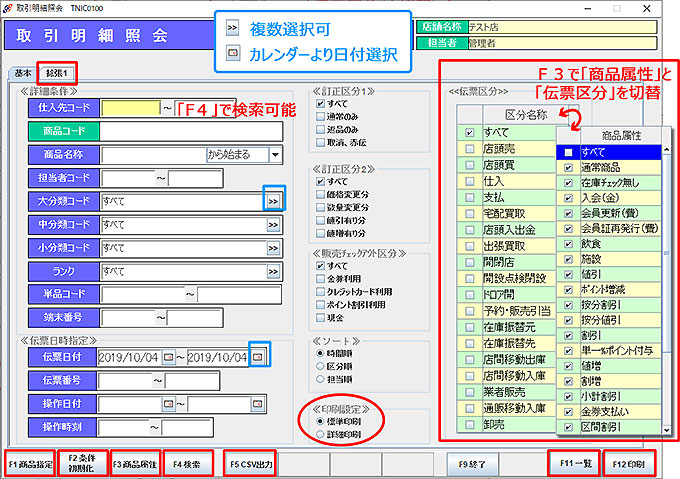Screen dimensions: 680x479
Task: Open calendar for 操作日付 start date
Action: tap(168, 404)
